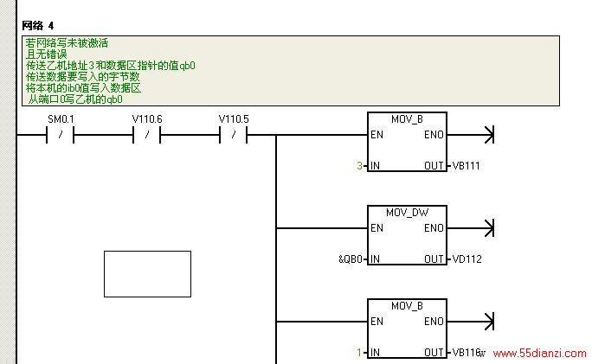Image resolution: width=592 pixels, height=364 pixels.
Task: Click the SM0.1 address label
Action: pos(61,119)
